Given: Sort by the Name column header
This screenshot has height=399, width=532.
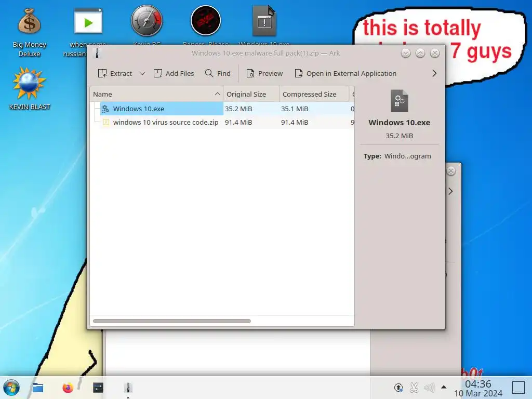Looking at the screenshot, I should [x=156, y=95].
